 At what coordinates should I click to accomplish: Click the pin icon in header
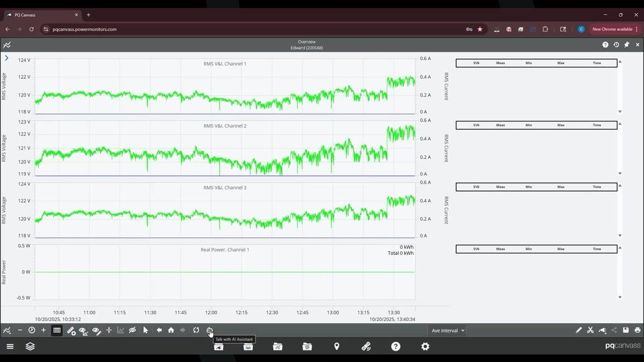pyautogui.click(x=626, y=45)
